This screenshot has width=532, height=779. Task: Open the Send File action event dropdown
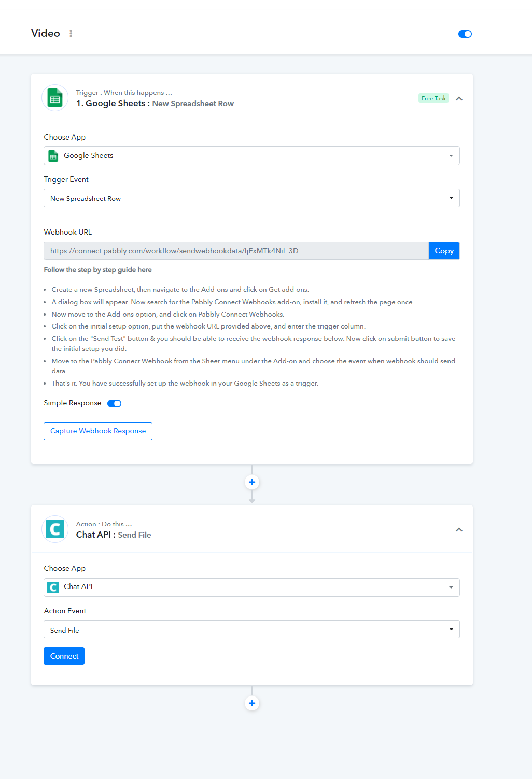coord(251,630)
